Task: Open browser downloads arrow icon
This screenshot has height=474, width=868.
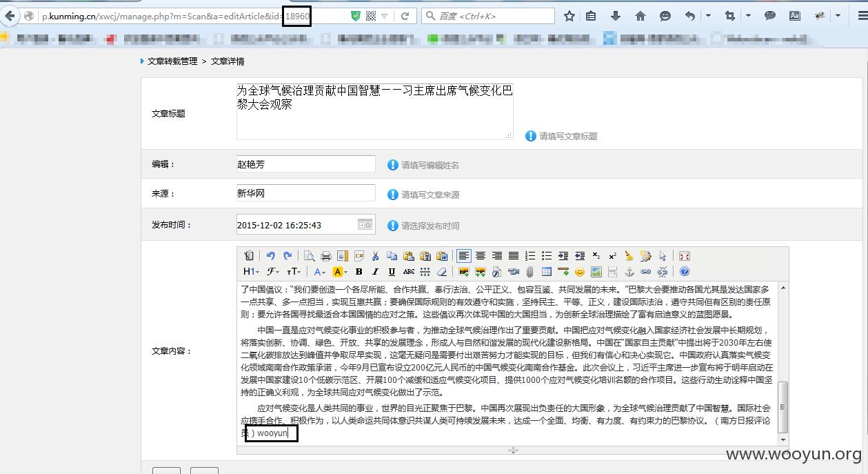Action: coord(616,15)
